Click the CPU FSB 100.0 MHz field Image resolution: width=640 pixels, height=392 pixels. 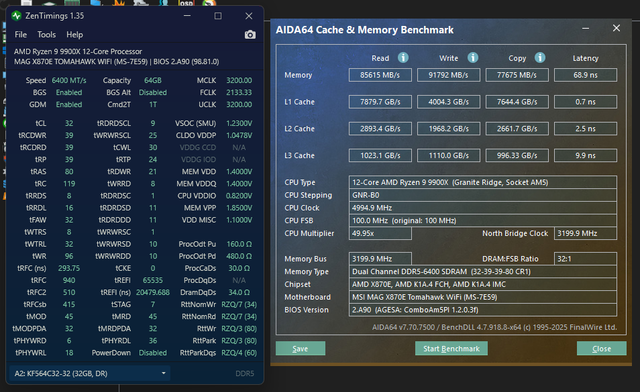coord(483,220)
